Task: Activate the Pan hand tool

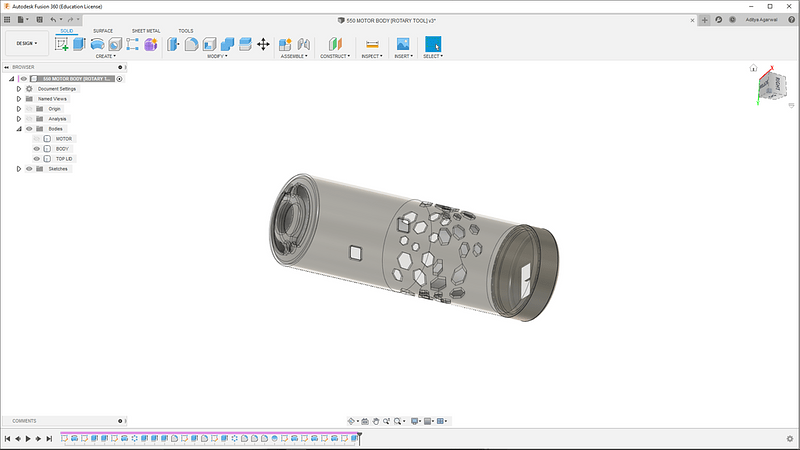Action: click(x=376, y=421)
